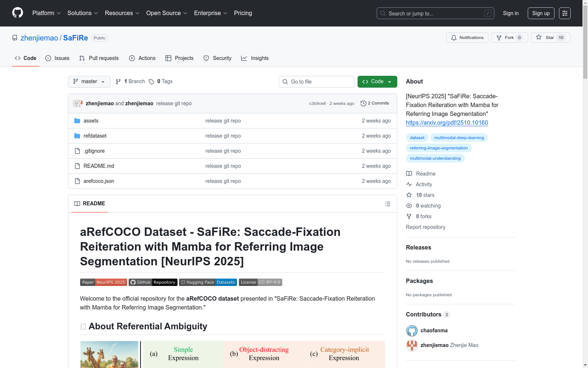Go to the GitHub homepage logo
The height and width of the screenshot is (368, 588).
tap(18, 13)
